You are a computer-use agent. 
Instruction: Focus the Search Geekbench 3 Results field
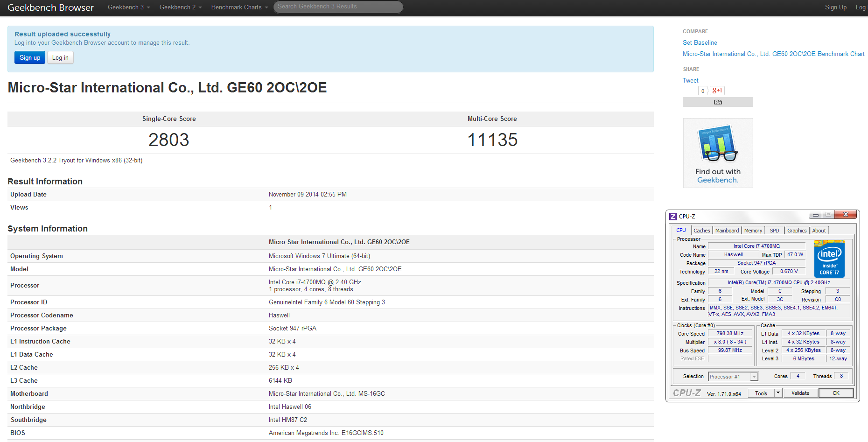tap(338, 7)
